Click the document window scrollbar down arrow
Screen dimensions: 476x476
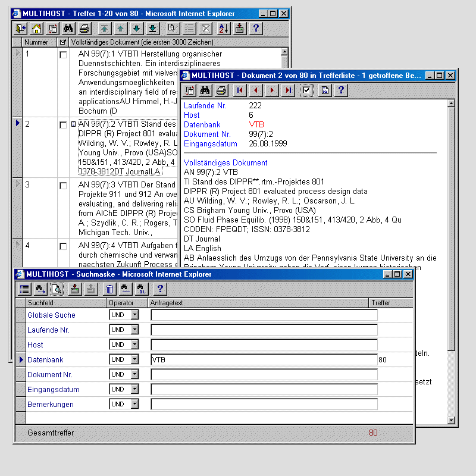click(x=452, y=421)
